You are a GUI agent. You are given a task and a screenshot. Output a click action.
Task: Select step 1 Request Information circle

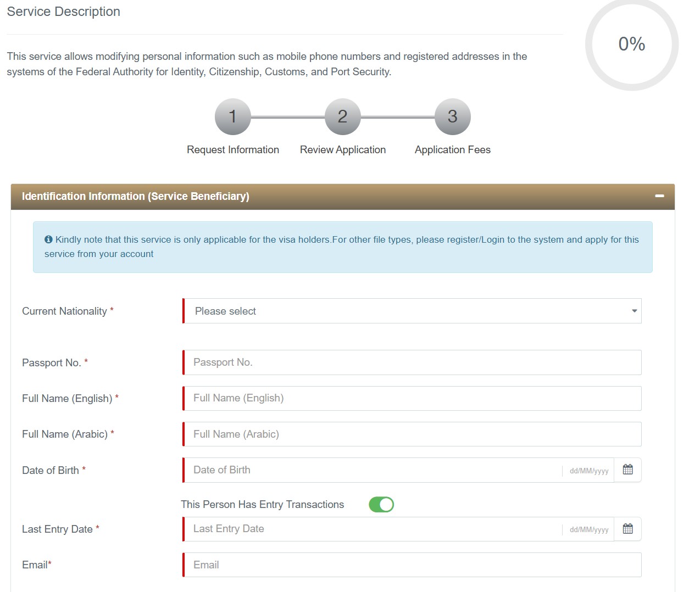click(232, 116)
